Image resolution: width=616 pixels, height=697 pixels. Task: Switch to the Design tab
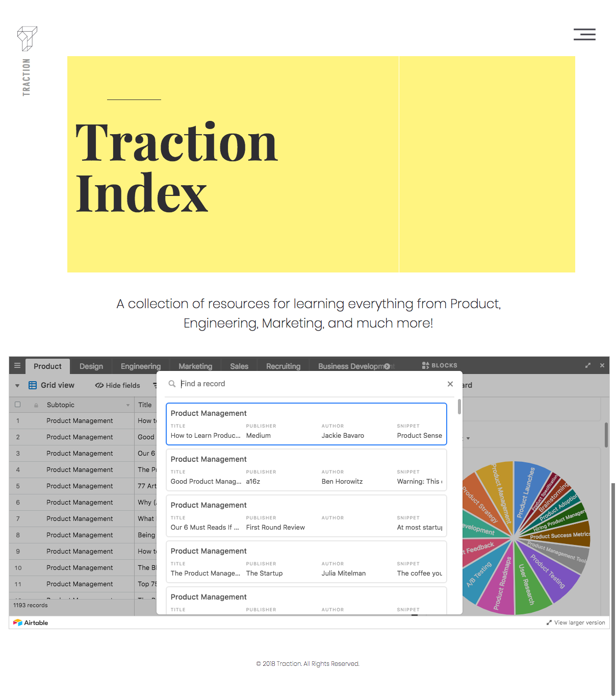91,366
